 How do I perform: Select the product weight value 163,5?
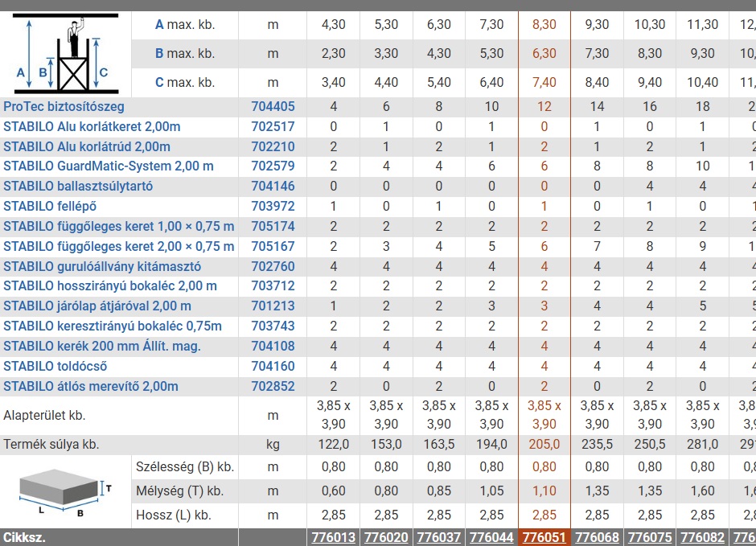[x=439, y=445]
